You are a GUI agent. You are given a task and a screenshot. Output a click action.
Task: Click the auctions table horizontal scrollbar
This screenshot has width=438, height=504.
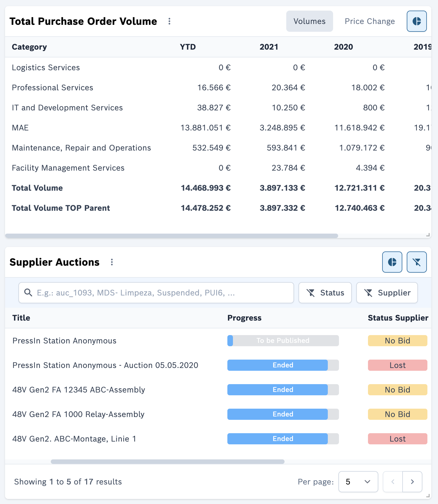[x=167, y=462]
